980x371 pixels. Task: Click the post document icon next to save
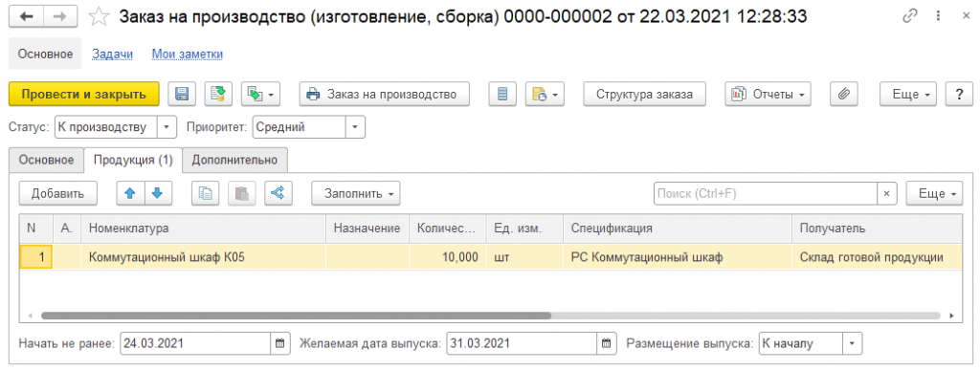tap(219, 95)
